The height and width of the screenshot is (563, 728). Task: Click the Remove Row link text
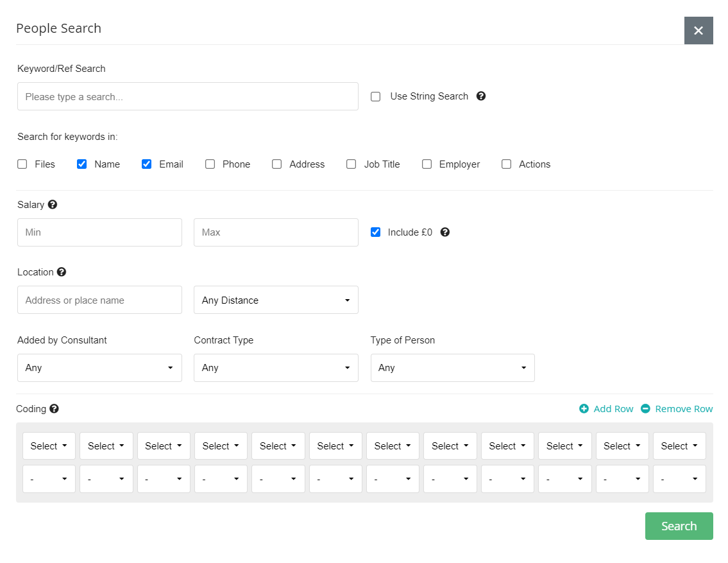click(684, 409)
